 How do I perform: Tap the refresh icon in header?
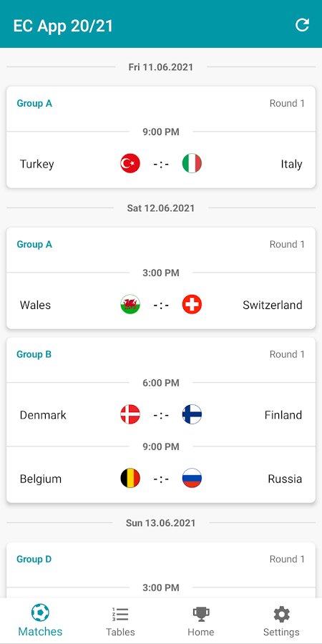pos(302,25)
